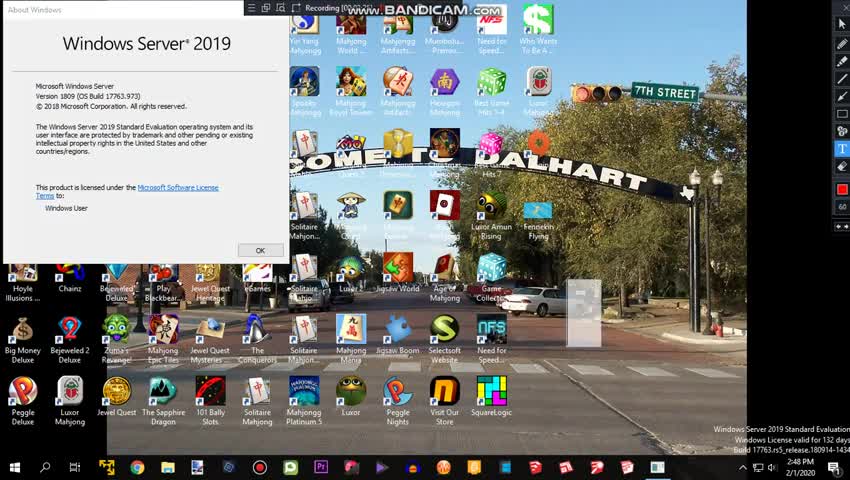Show hidden system tray icons
Viewport: 850px width, 480px height.
pyautogui.click(x=743, y=467)
